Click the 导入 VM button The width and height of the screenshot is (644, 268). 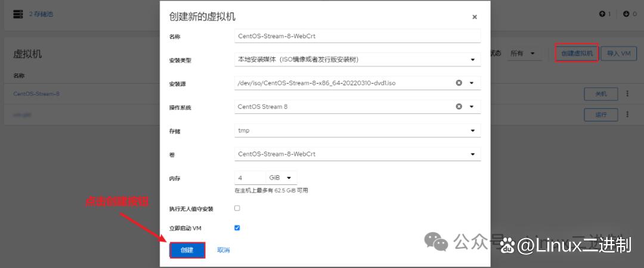click(618, 54)
